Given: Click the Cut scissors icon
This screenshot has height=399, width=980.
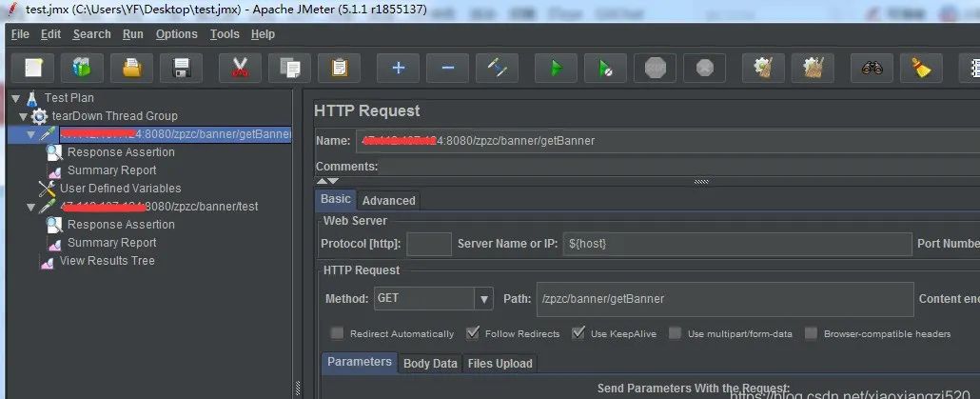Looking at the screenshot, I should coord(240,68).
